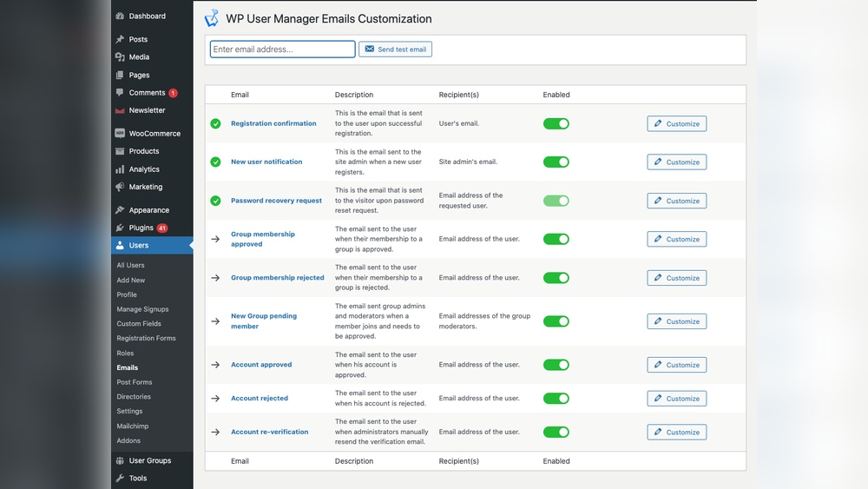Click the User Groups icon
Viewport: 868px width, 489px height.
(x=120, y=460)
